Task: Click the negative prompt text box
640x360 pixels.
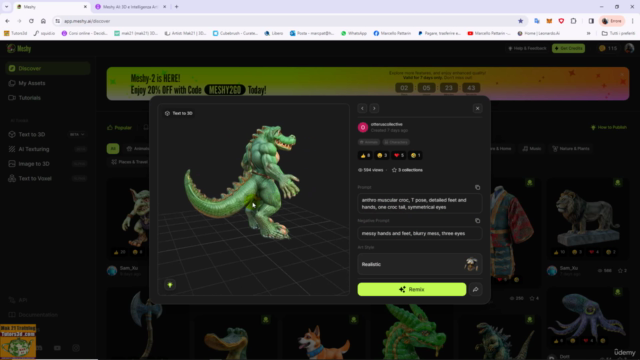Action: 420,233
